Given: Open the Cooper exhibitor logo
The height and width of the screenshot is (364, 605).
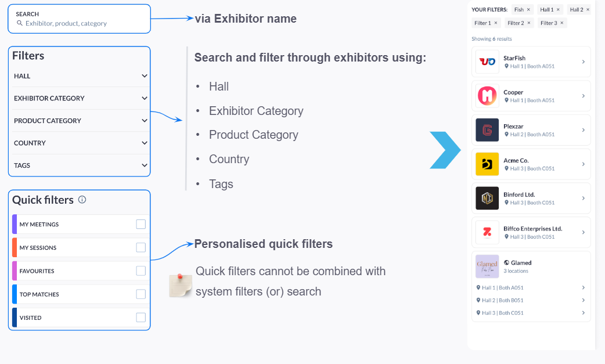Looking at the screenshot, I should pyautogui.click(x=487, y=96).
